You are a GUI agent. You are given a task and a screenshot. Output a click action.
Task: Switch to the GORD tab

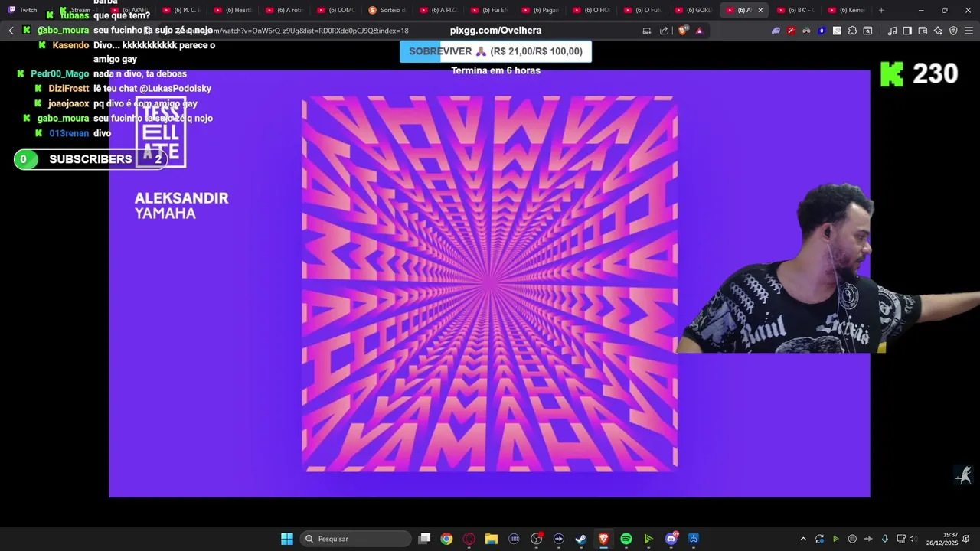click(x=694, y=10)
